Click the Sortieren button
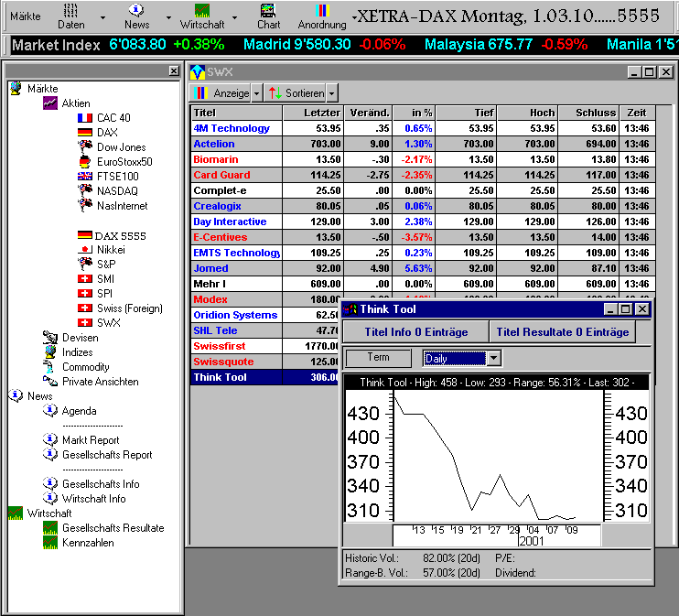The image size is (679, 616). coord(296,93)
